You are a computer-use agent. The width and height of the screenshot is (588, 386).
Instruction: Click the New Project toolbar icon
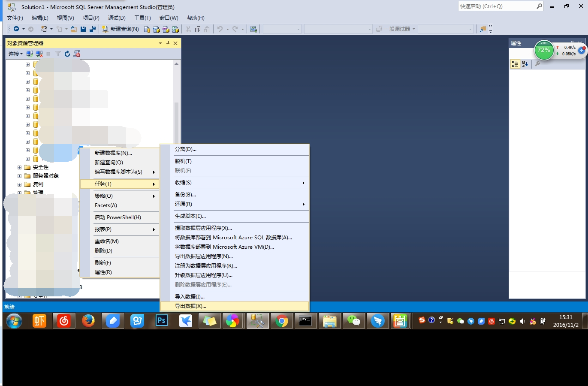click(x=44, y=29)
